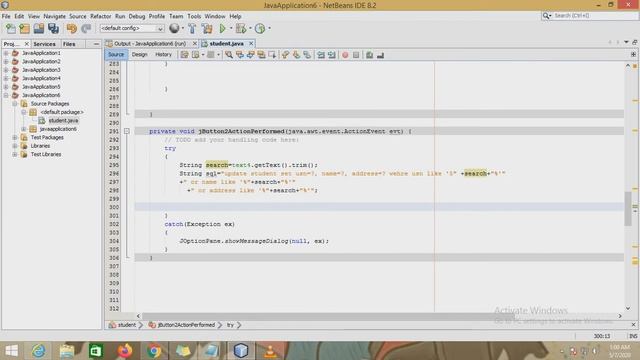Click the Undo toolbar icon
This screenshot has width=640, height=360.
pyautogui.click(x=72, y=29)
